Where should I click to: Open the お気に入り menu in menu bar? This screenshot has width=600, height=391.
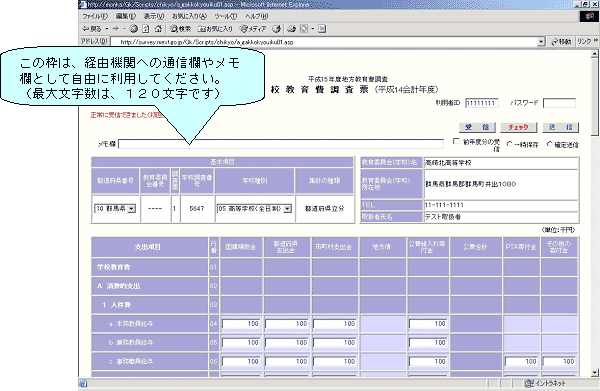(x=189, y=16)
